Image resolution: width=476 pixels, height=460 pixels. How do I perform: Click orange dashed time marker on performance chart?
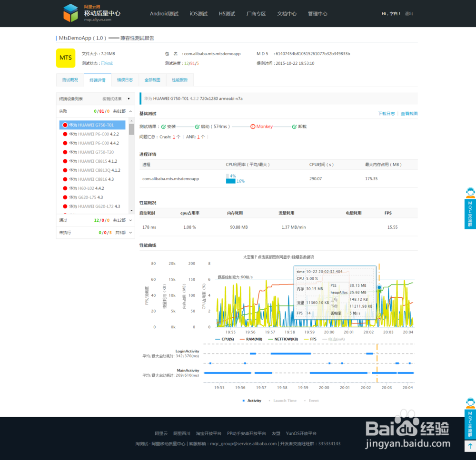pos(379,296)
